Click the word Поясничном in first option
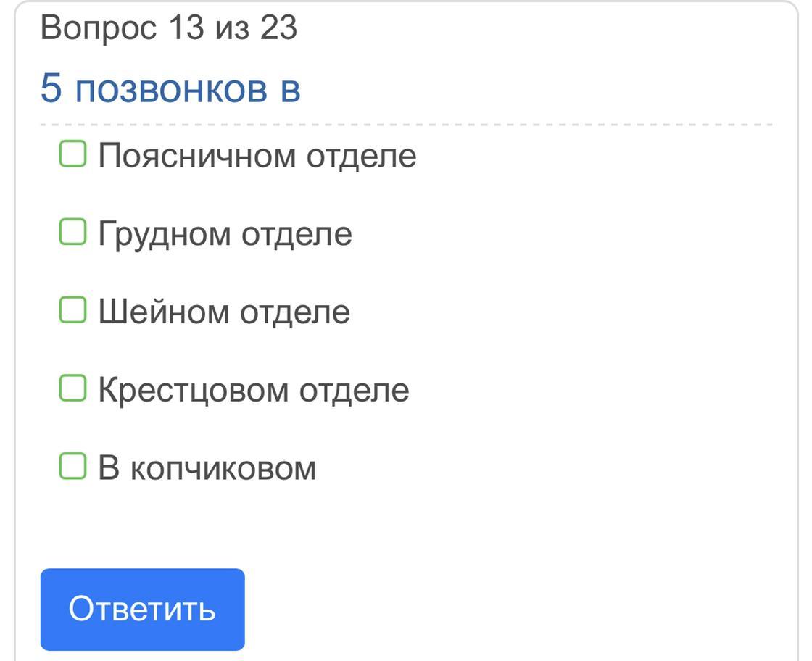812x661 pixels. pos(196,156)
